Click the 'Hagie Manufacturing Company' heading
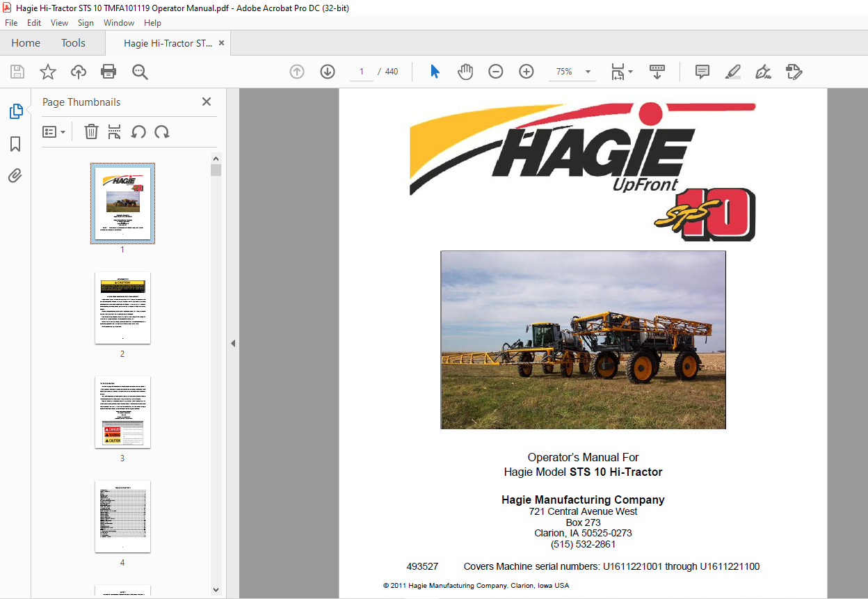This screenshot has width=868, height=599. (x=583, y=500)
